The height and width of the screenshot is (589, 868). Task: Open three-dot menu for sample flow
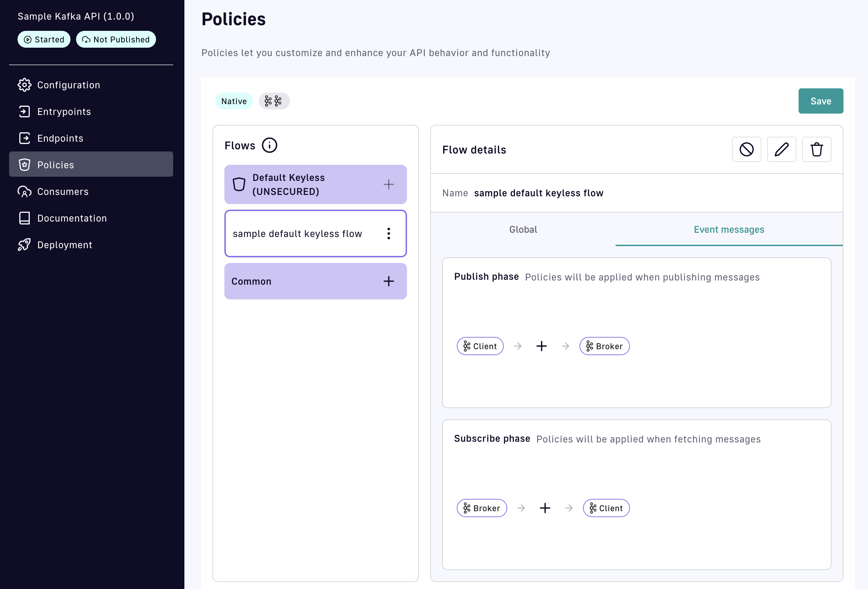(x=388, y=233)
